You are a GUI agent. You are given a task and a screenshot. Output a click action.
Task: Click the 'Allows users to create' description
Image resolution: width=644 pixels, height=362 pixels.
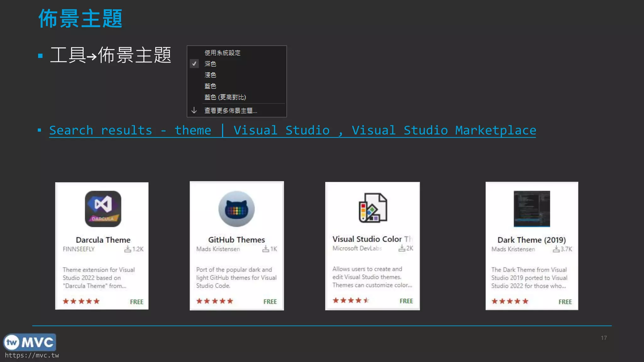[372, 277]
